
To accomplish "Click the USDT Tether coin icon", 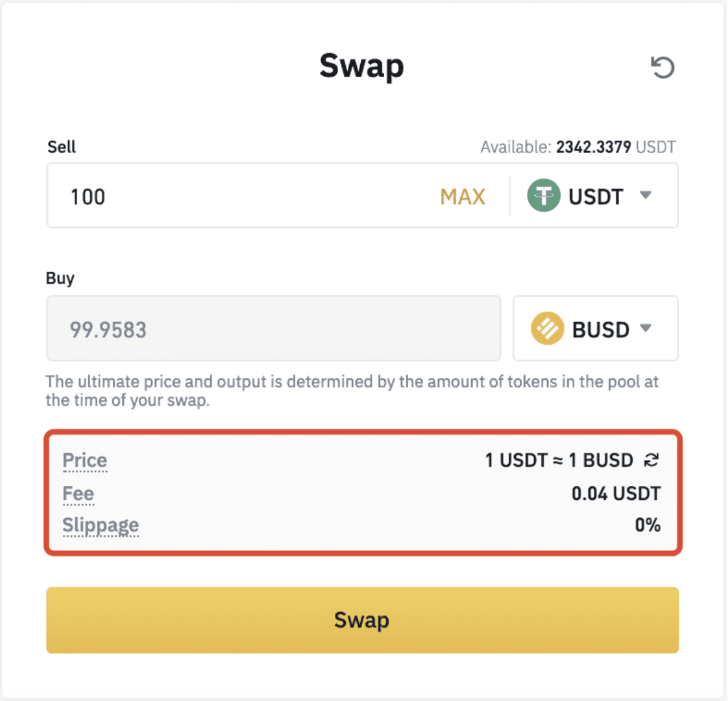I will tap(544, 195).
